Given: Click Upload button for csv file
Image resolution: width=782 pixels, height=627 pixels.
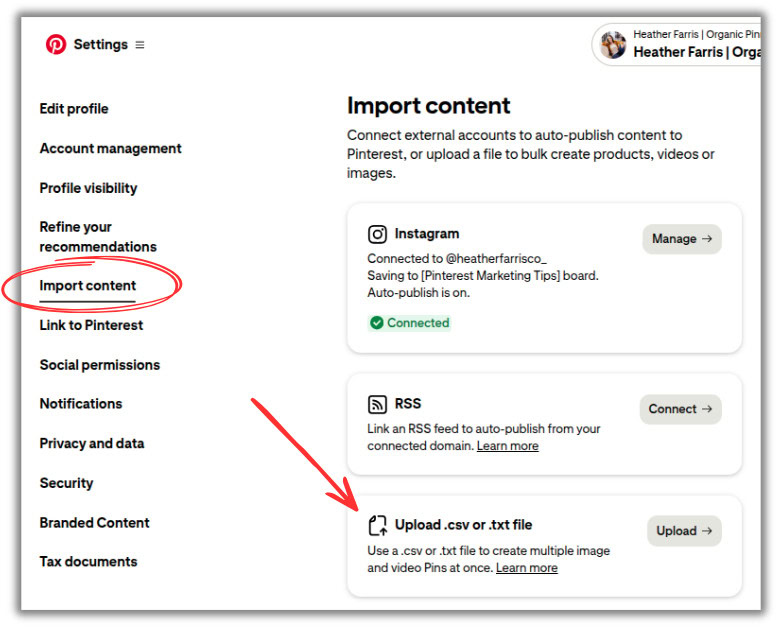Looking at the screenshot, I should point(684,531).
